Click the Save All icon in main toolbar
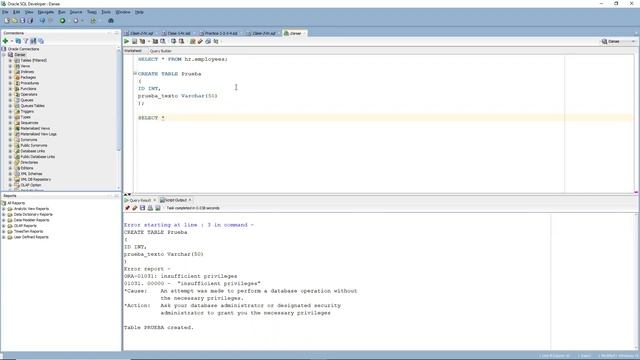 (30, 20)
